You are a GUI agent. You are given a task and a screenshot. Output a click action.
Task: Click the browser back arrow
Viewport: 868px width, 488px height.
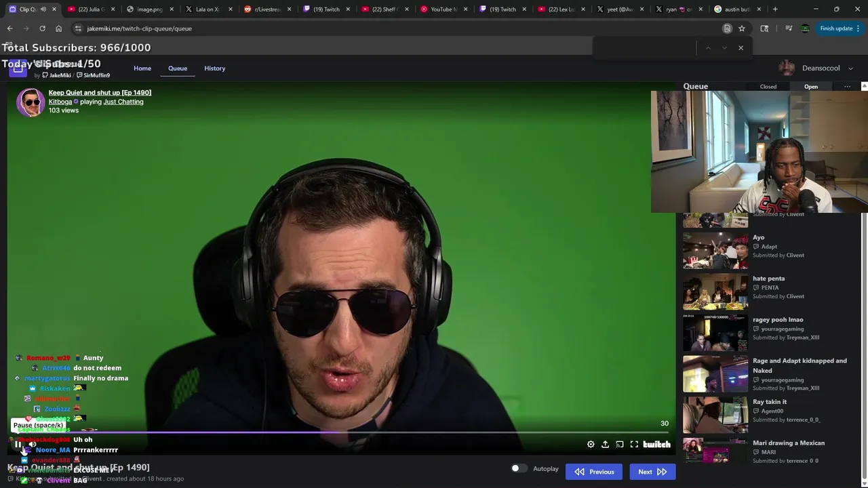pyautogui.click(x=10, y=28)
